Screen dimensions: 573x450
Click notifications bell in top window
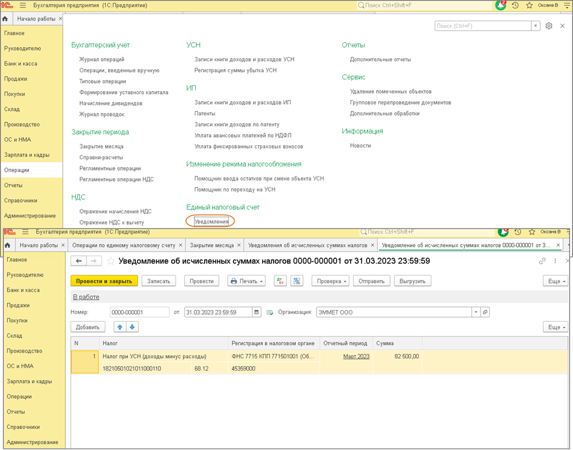(501, 5)
